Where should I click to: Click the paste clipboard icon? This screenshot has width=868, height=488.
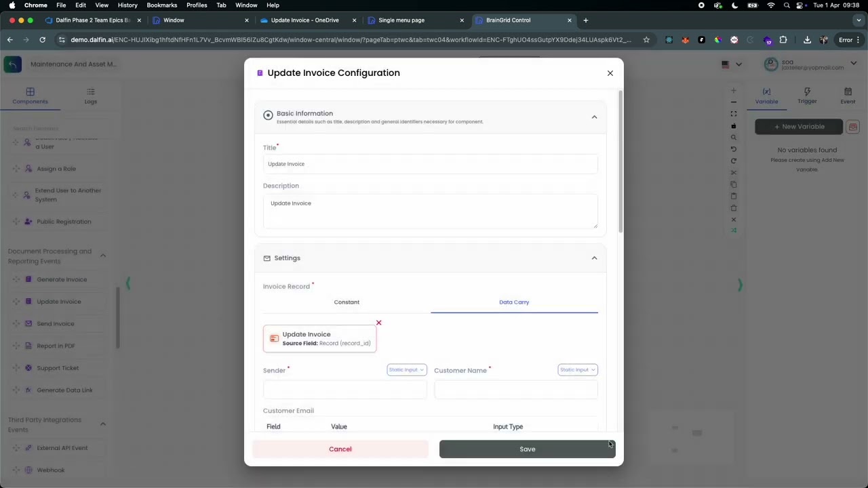click(x=733, y=197)
